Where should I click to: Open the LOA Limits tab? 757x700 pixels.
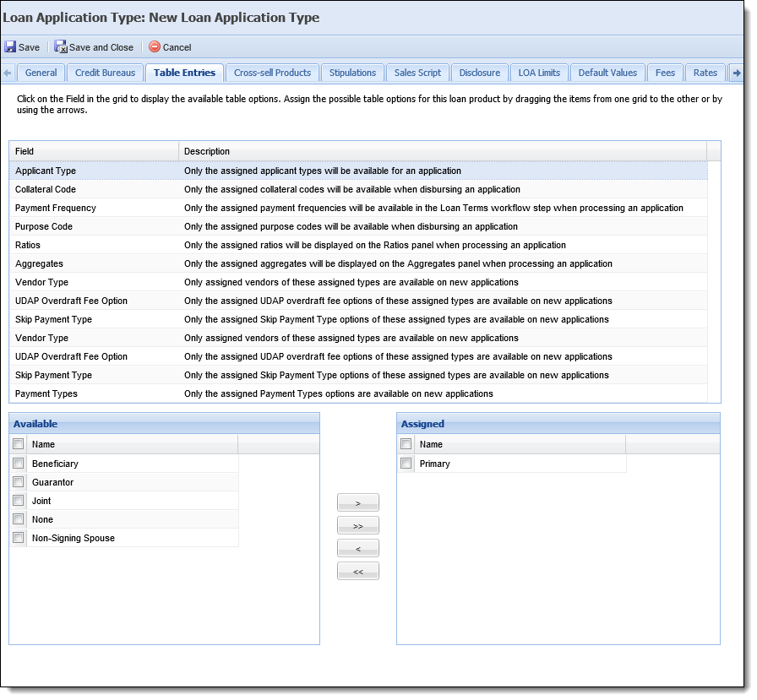(539, 73)
